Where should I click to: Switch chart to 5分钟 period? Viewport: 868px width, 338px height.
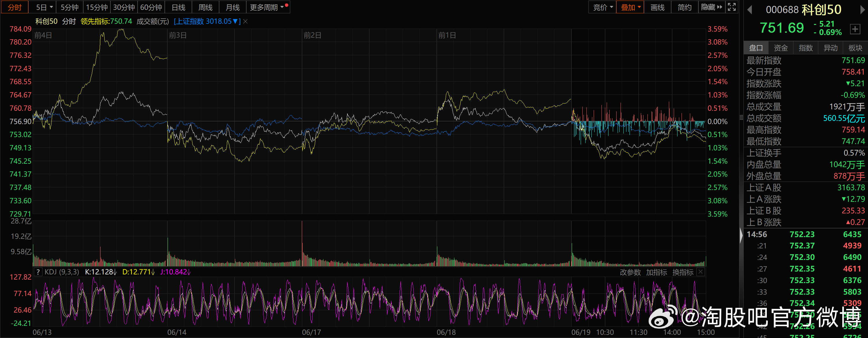pyautogui.click(x=69, y=7)
